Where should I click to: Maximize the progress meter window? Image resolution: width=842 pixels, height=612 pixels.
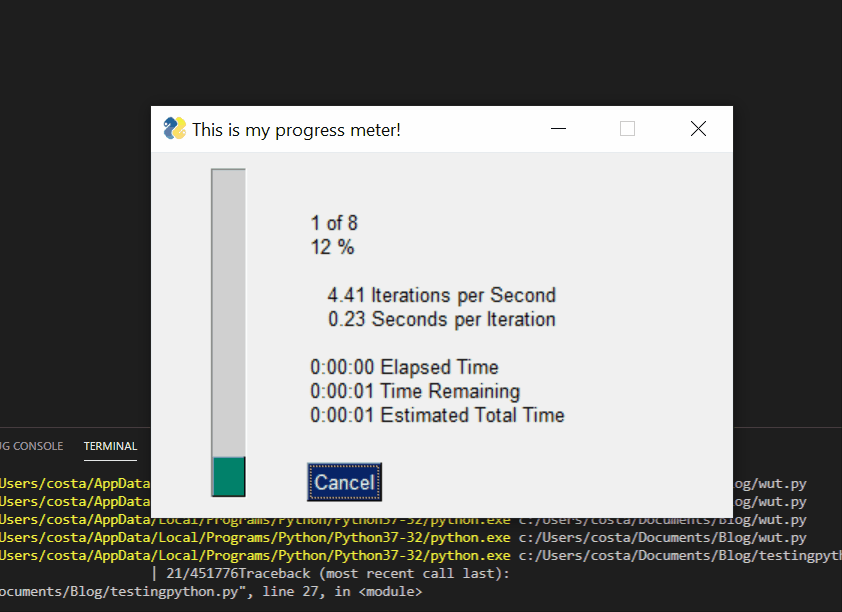coord(627,129)
